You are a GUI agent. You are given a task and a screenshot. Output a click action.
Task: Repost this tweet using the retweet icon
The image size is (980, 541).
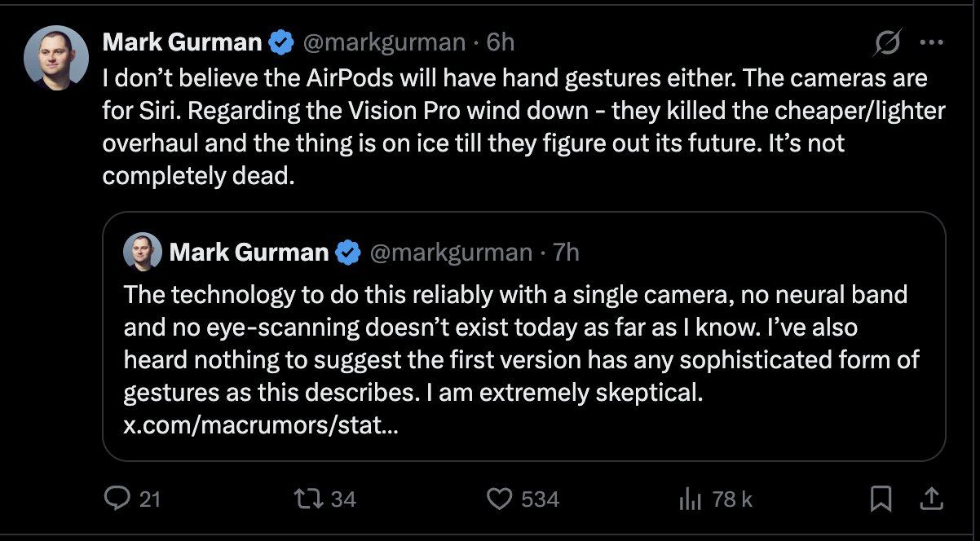click(x=311, y=499)
